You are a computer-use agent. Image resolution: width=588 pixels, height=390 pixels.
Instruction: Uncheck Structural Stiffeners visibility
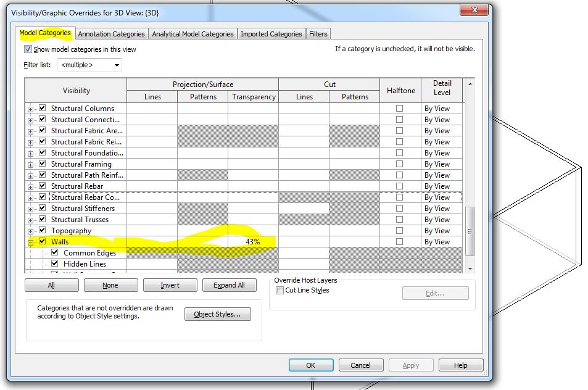click(43, 208)
